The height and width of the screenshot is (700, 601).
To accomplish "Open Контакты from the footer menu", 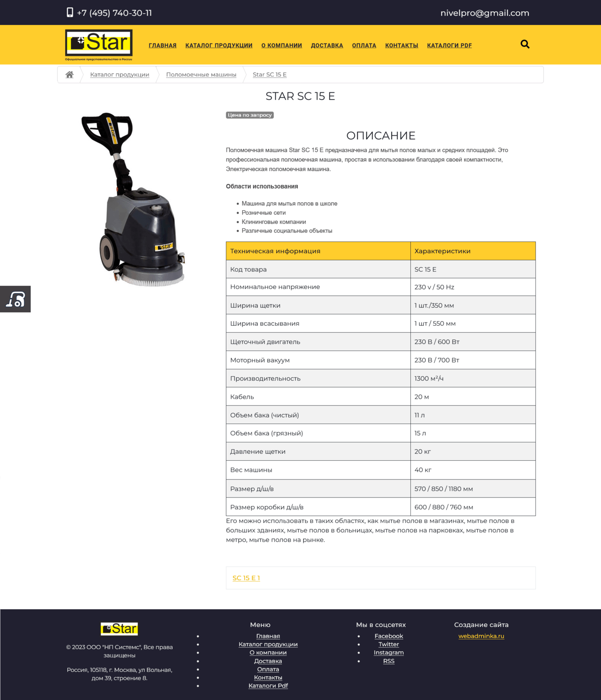I will coord(268,678).
